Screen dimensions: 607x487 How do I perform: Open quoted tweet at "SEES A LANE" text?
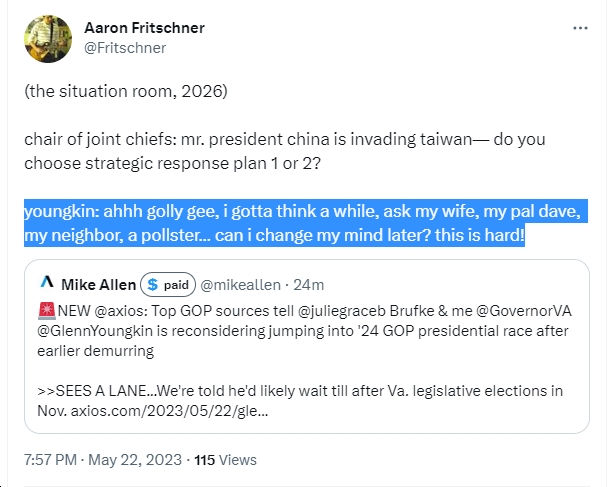[101, 391]
